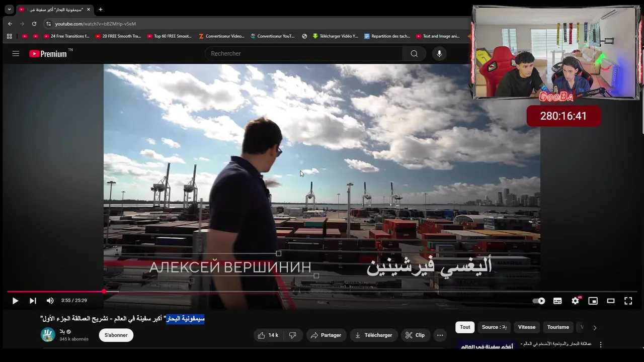This screenshot has height=362, width=644.
Task: Switch to miniplayer mode
Action: [593, 301]
